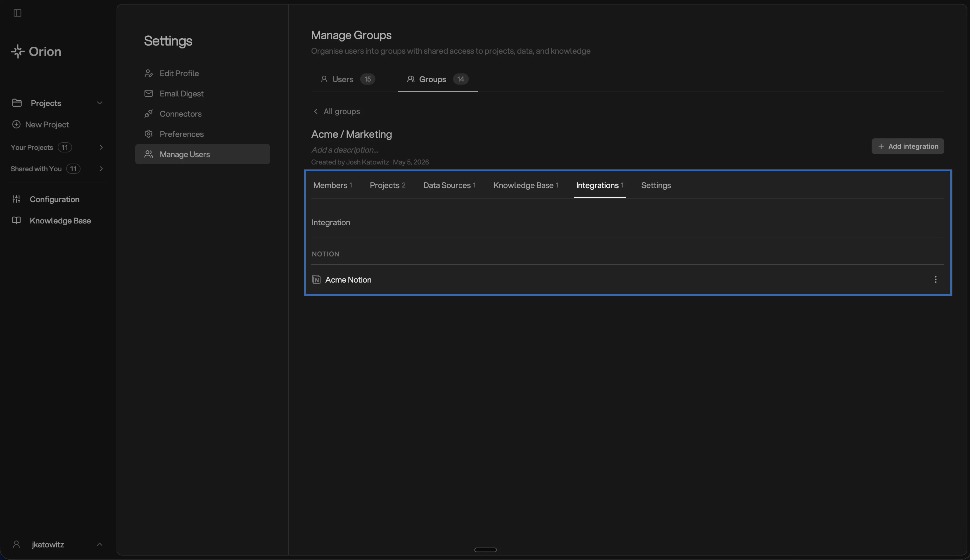Switch to the Data Sources tab
The height and width of the screenshot is (560, 970).
pos(450,185)
